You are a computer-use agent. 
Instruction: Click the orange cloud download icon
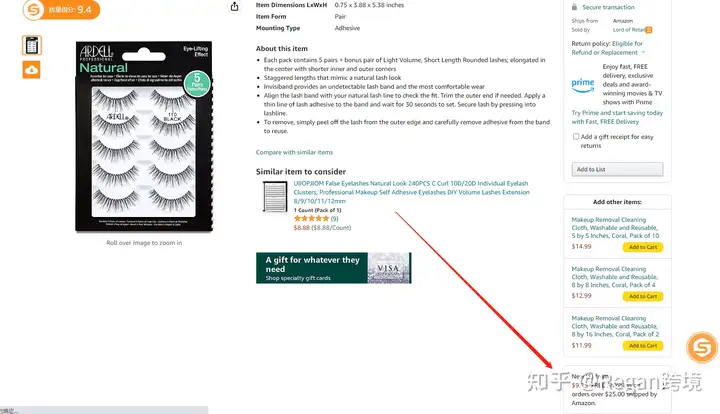click(32, 70)
